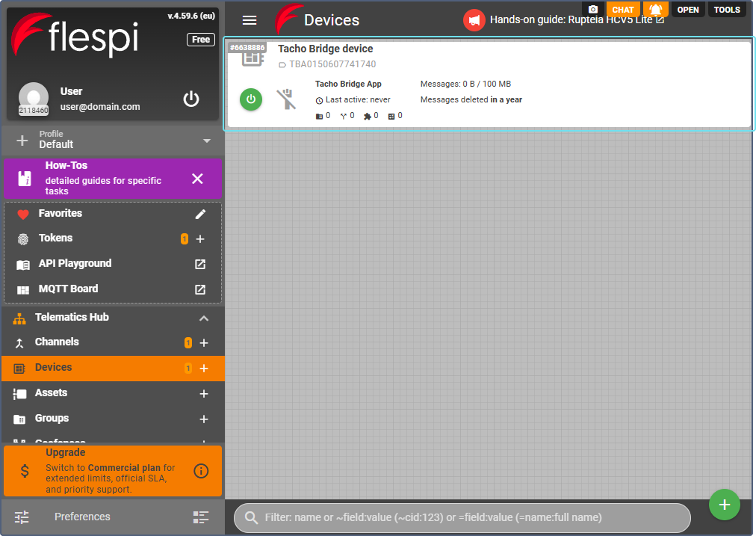Expand the Profile Default dropdown
756x536 pixels.
(x=207, y=141)
